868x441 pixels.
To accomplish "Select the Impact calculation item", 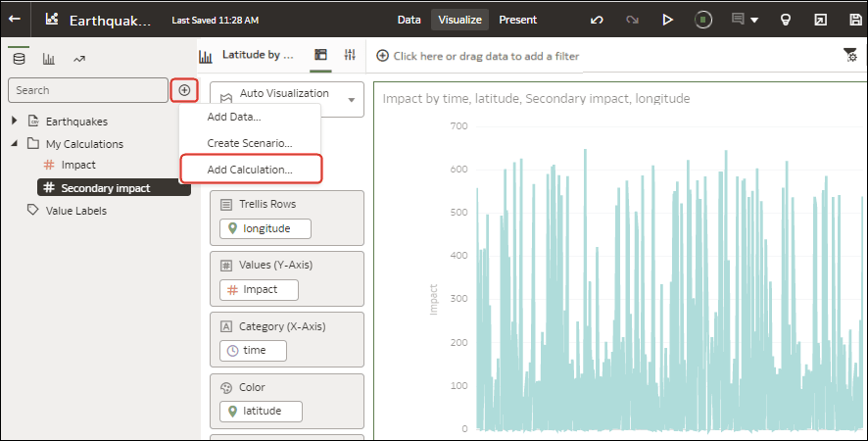I will pos(77,165).
